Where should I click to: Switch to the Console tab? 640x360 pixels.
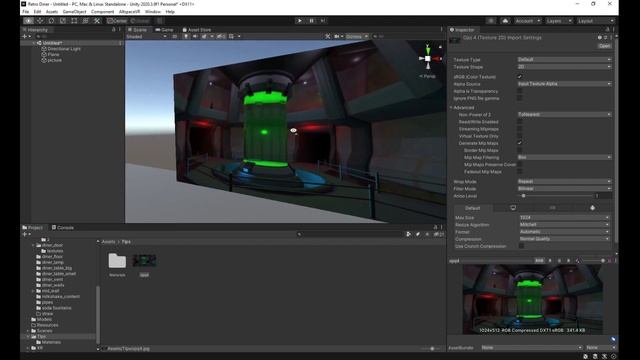(63, 228)
